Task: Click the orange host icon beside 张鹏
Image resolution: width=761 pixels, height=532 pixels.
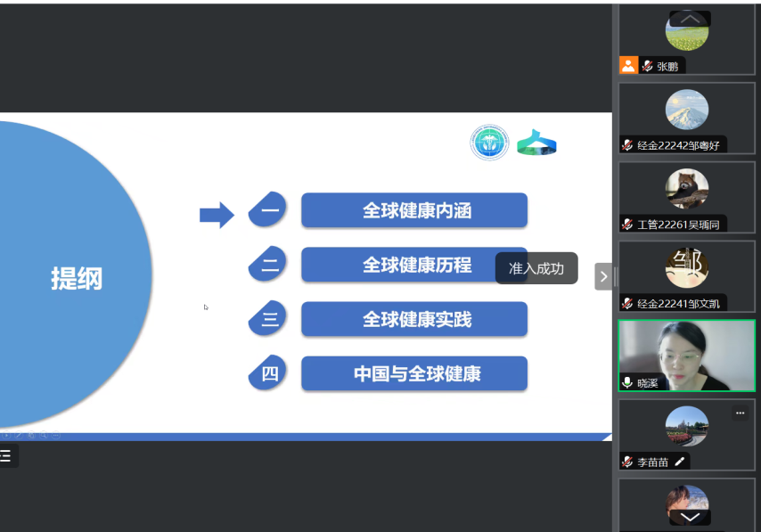Action: pos(629,65)
